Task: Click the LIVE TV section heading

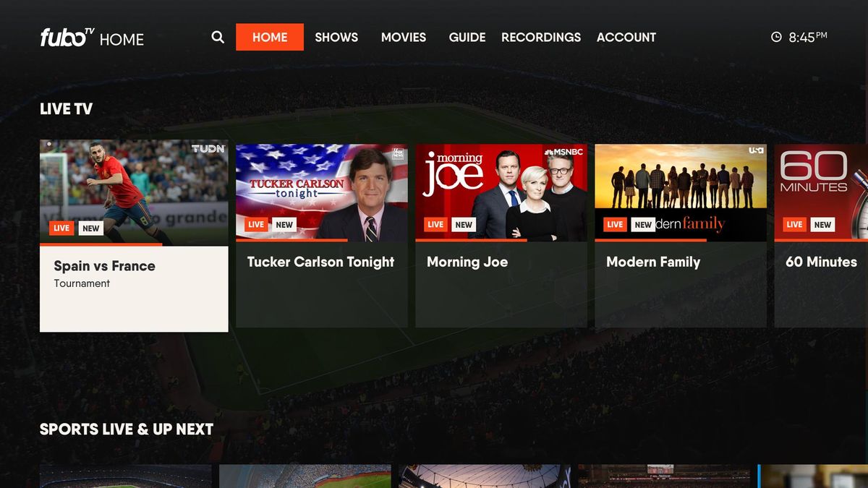Action: tap(66, 109)
